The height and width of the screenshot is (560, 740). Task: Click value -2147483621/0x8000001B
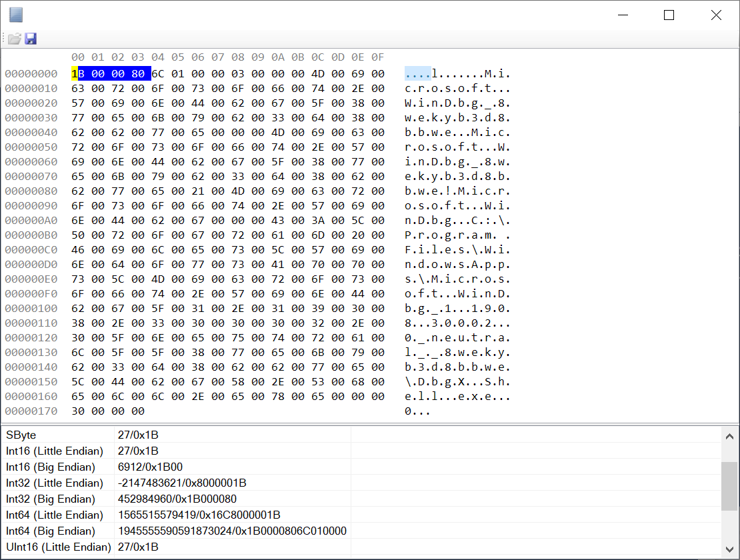coord(182,483)
